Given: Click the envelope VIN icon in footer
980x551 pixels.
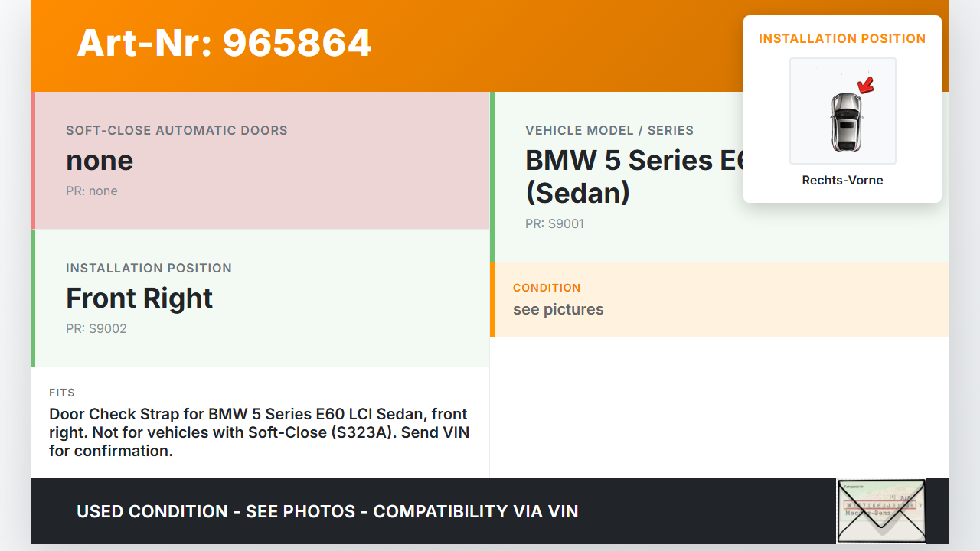Looking at the screenshot, I should pyautogui.click(x=881, y=510).
